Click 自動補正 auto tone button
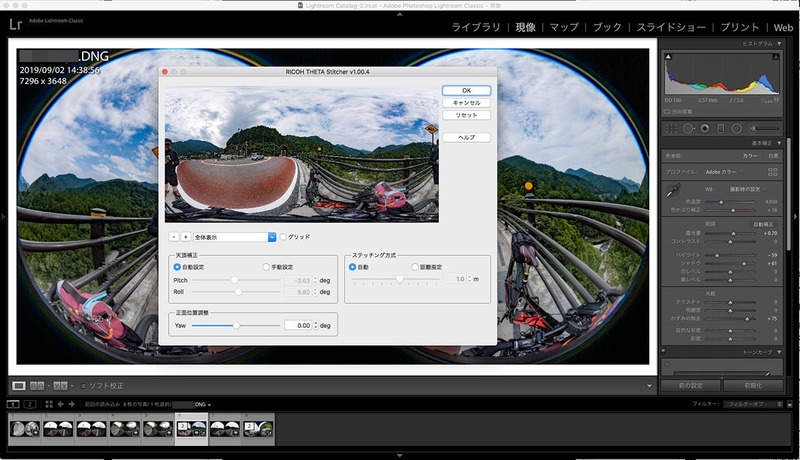This screenshot has width=800, height=460. pyautogui.click(x=763, y=224)
